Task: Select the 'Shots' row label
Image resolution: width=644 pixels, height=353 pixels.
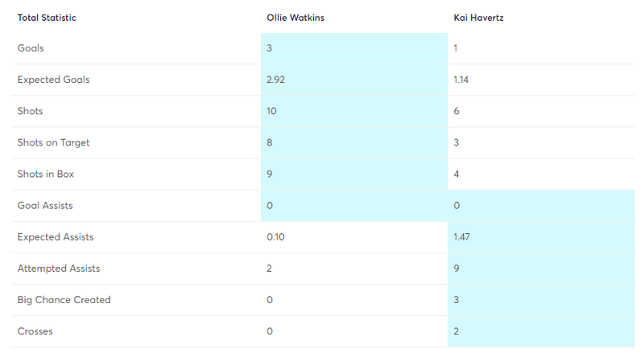Action: click(30, 111)
